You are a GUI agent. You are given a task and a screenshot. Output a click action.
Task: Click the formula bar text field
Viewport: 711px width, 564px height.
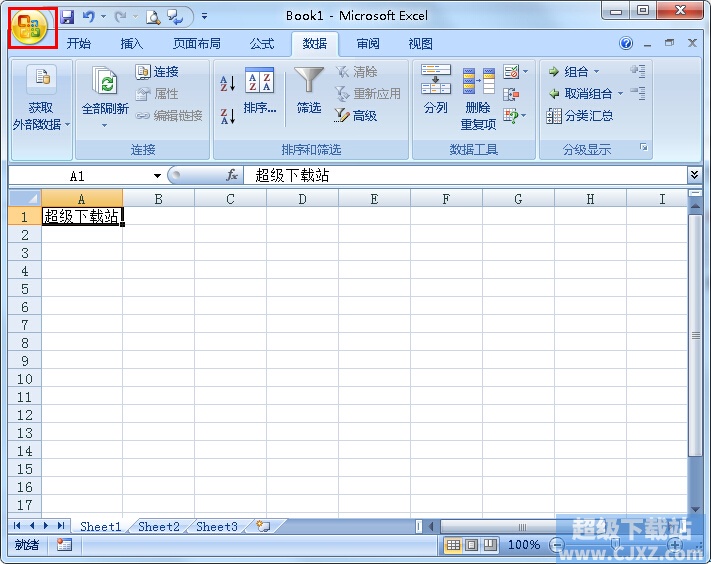465,175
